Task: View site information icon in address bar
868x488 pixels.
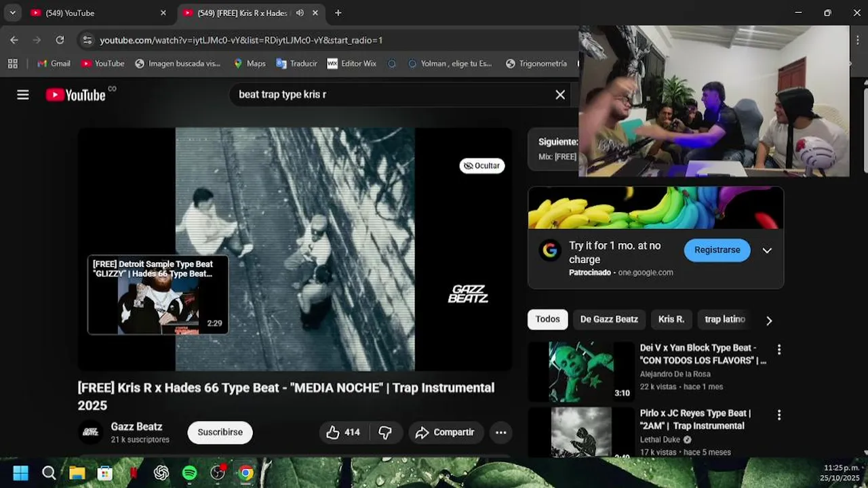Action: point(87,40)
